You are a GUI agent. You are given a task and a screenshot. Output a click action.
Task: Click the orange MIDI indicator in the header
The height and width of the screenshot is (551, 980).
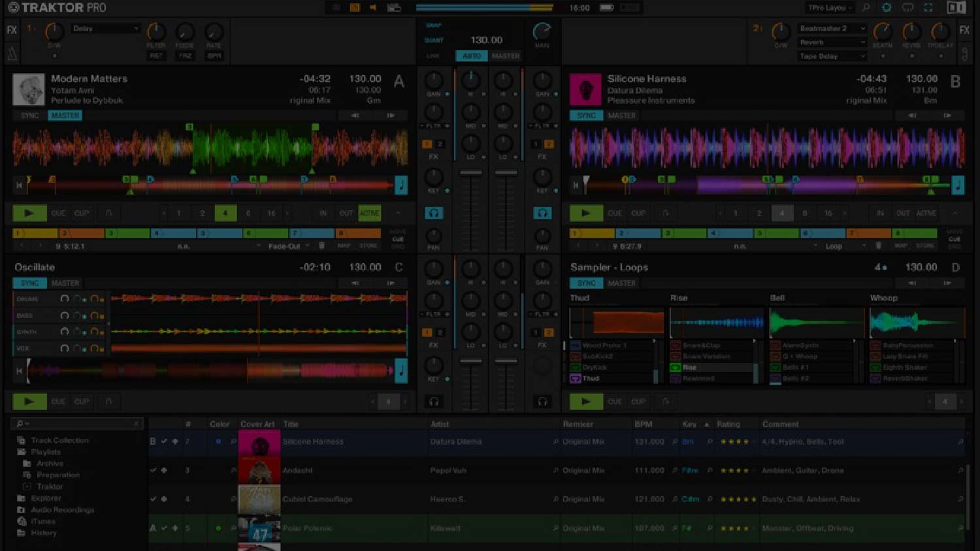(x=355, y=8)
